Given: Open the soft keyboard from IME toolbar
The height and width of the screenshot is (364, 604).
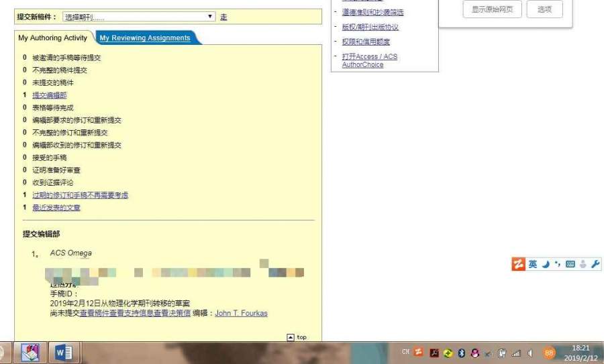Looking at the screenshot, I should pos(570,264).
